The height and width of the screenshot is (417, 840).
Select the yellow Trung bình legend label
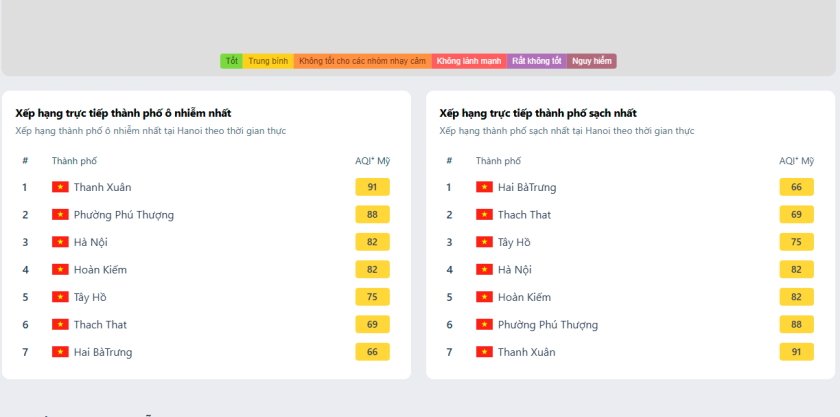(x=268, y=61)
